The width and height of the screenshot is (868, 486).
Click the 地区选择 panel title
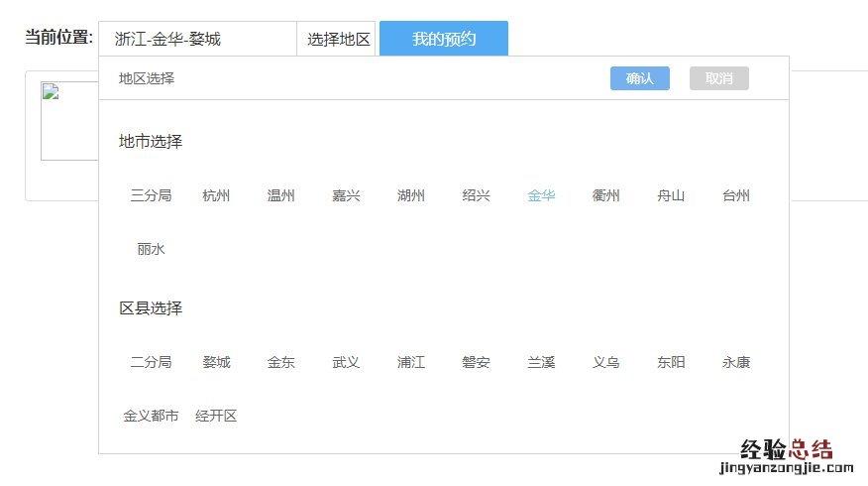pyautogui.click(x=147, y=78)
